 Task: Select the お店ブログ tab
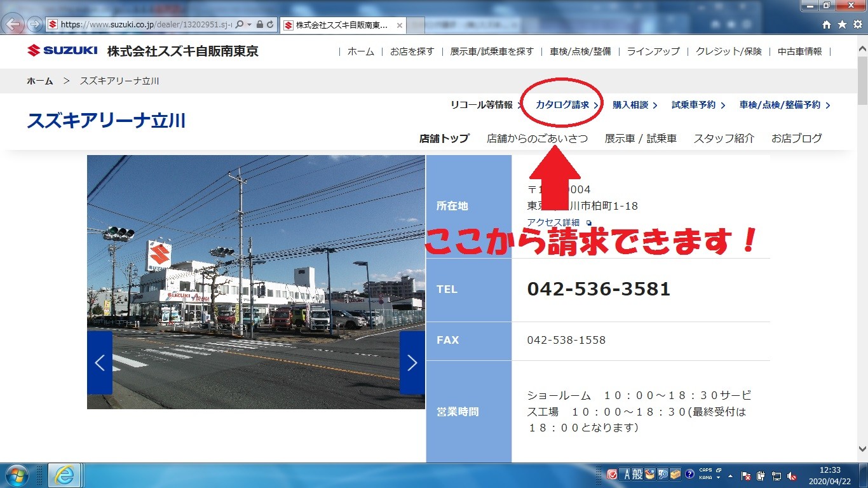point(797,138)
